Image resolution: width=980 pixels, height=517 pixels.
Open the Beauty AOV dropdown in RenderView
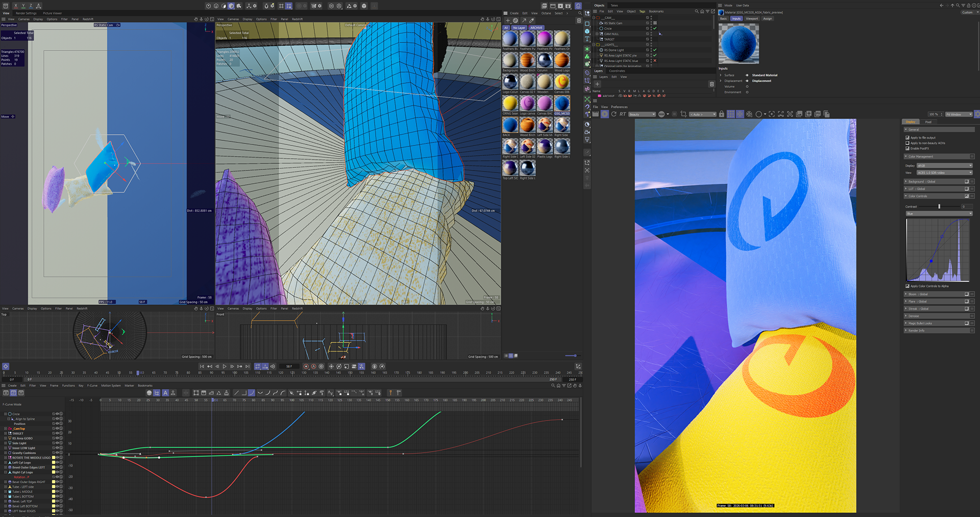pos(642,114)
